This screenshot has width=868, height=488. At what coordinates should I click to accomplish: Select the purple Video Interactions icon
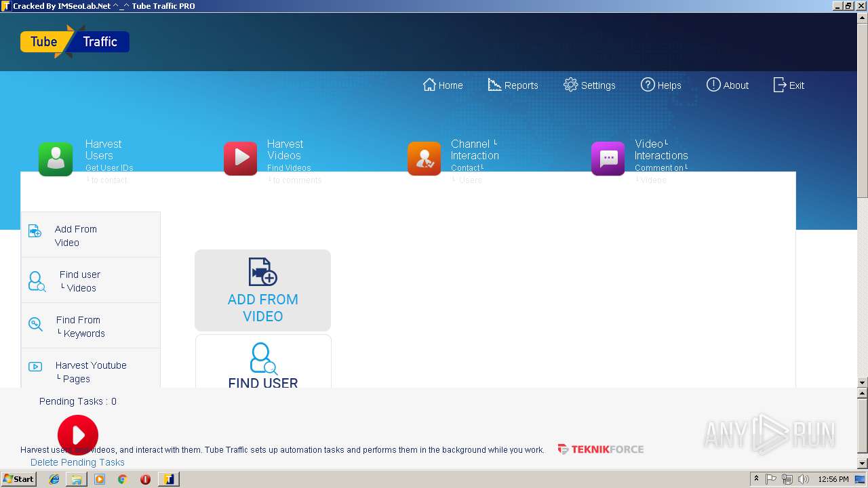[x=608, y=159]
